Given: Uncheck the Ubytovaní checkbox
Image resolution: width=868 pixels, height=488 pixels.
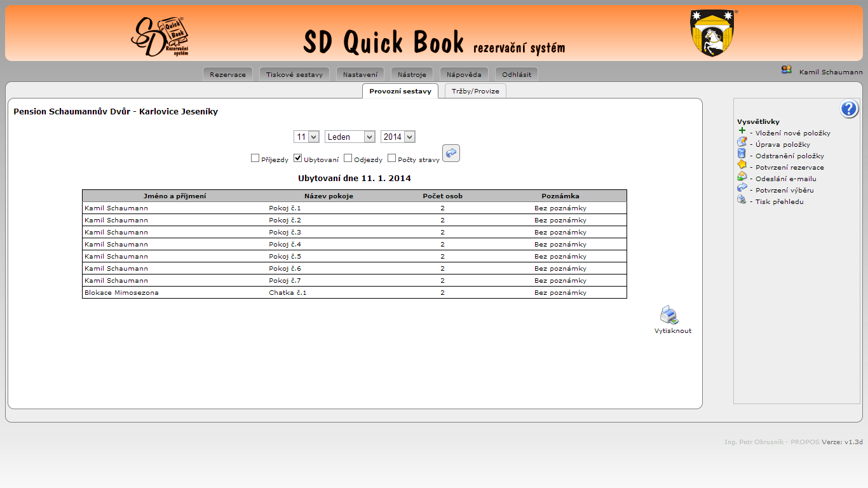Looking at the screenshot, I should point(297,158).
